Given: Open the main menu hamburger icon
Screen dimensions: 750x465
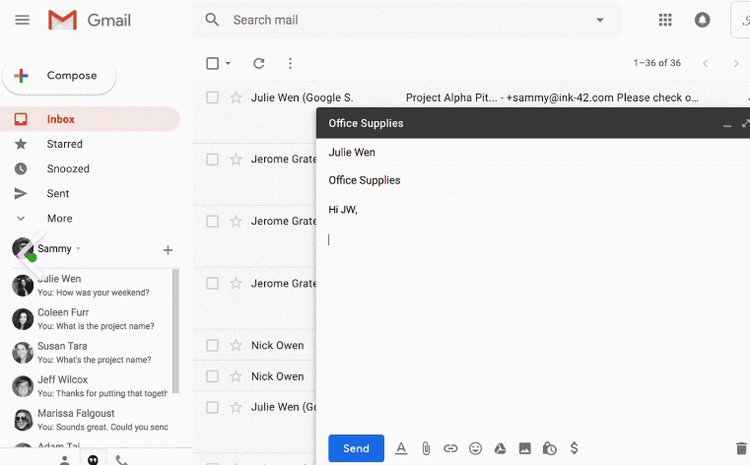Looking at the screenshot, I should click(22, 20).
